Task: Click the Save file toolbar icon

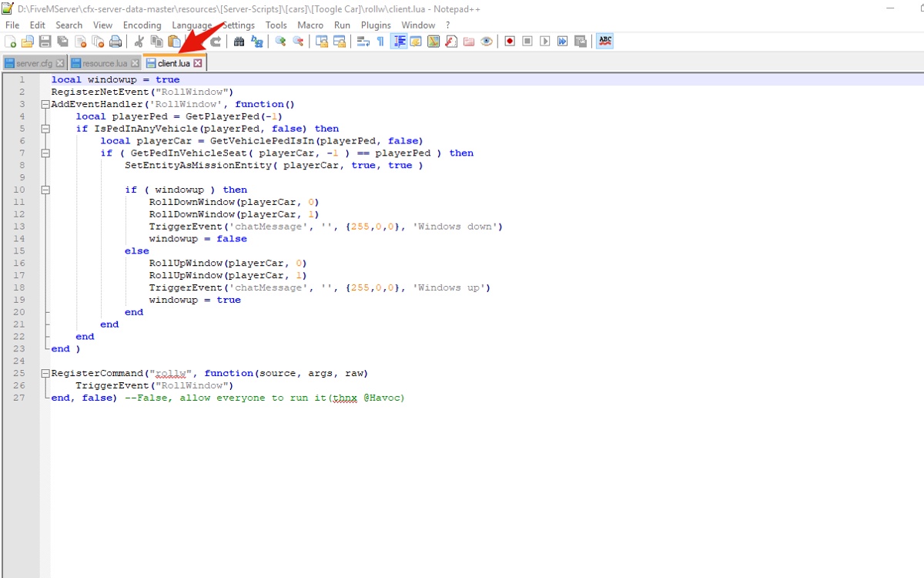Action: (x=45, y=42)
